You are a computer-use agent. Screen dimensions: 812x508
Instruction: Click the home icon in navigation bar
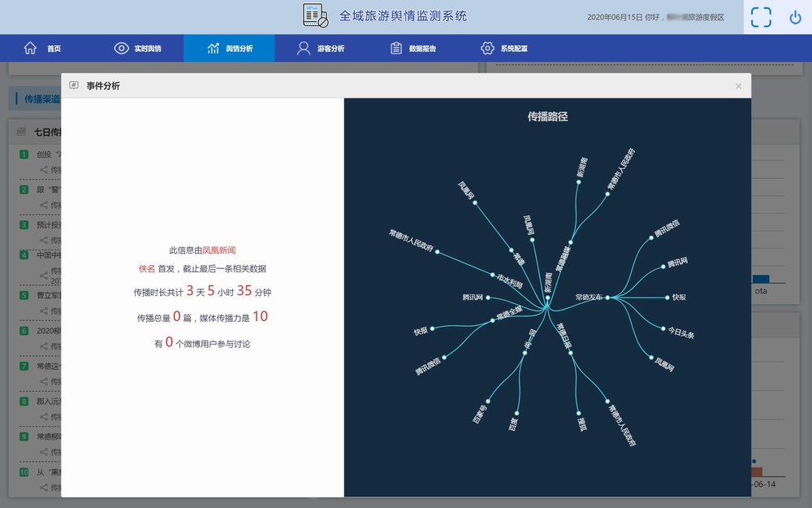[30, 48]
